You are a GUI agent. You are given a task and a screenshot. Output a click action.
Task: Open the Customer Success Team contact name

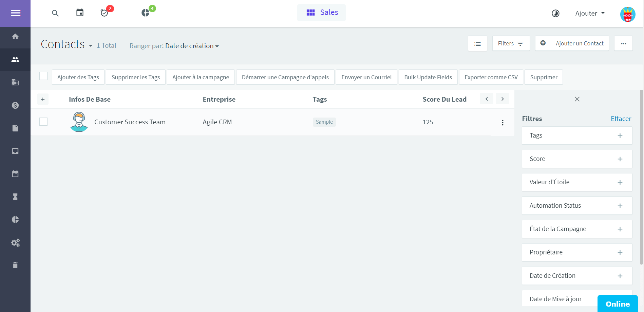point(130,122)
